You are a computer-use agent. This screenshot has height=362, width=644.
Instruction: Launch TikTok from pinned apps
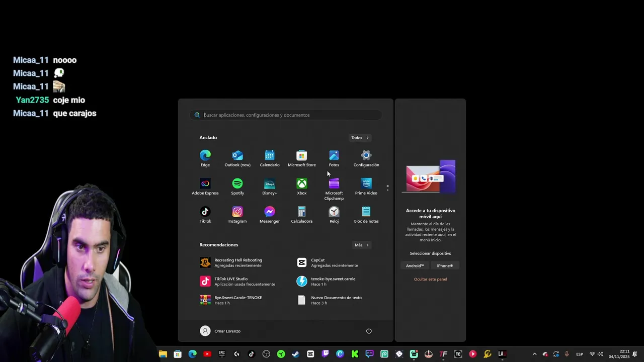(x=205, y=215)
